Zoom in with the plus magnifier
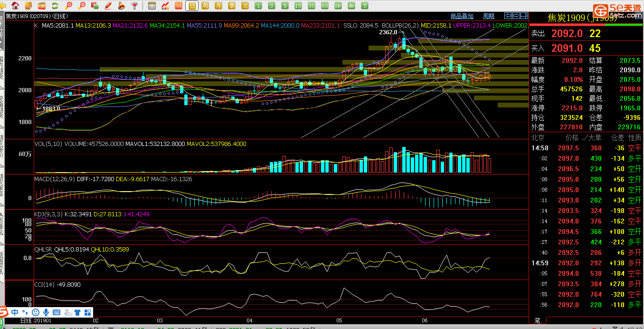The image size is (644, 329). click(69, 6)
